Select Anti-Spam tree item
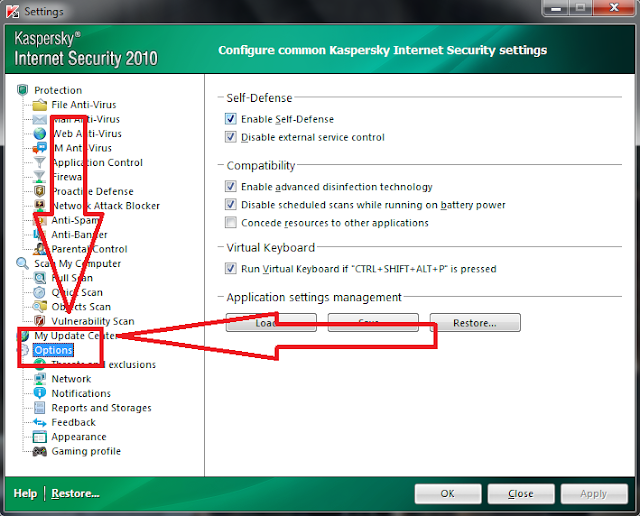 76,220
